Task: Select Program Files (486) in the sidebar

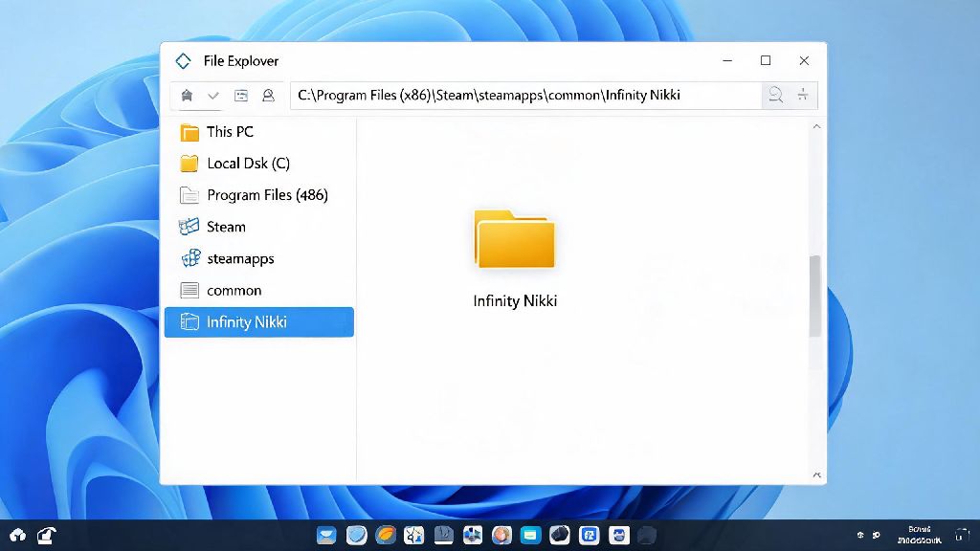Action: point(258,195)
